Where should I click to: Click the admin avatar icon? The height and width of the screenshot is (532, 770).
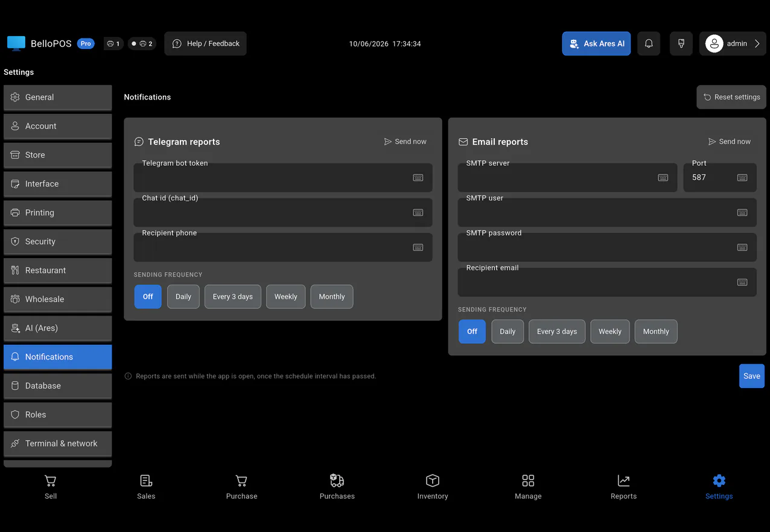[714, 43]
